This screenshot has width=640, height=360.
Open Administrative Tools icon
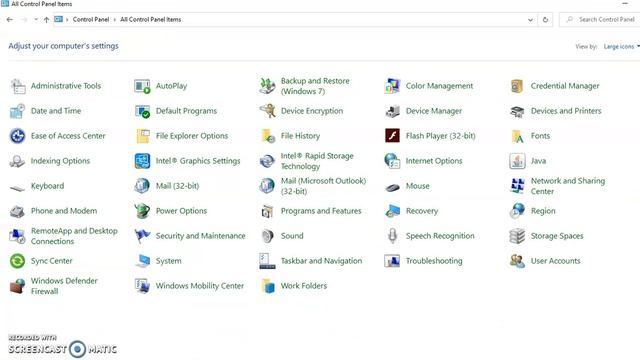pyautogui.click(x=18, y=86)
